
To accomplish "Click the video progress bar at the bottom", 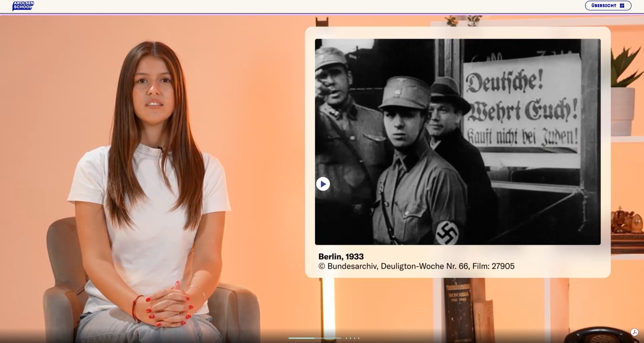I will 315,338.
